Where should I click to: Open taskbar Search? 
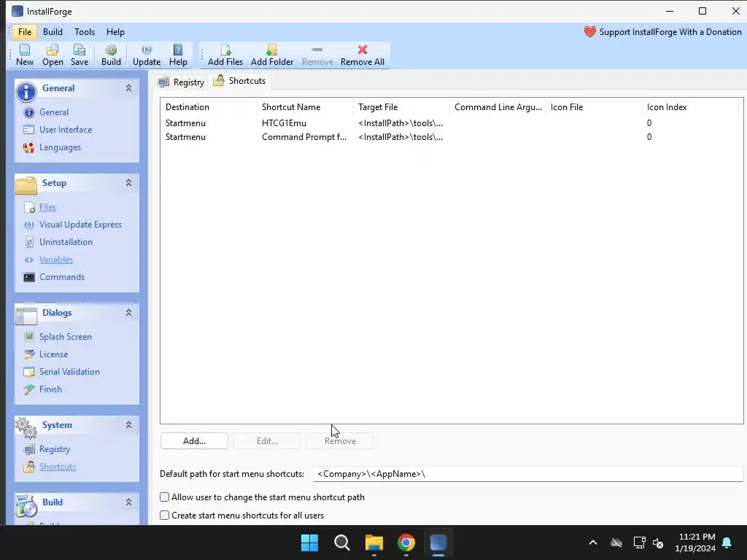(342, 542)
